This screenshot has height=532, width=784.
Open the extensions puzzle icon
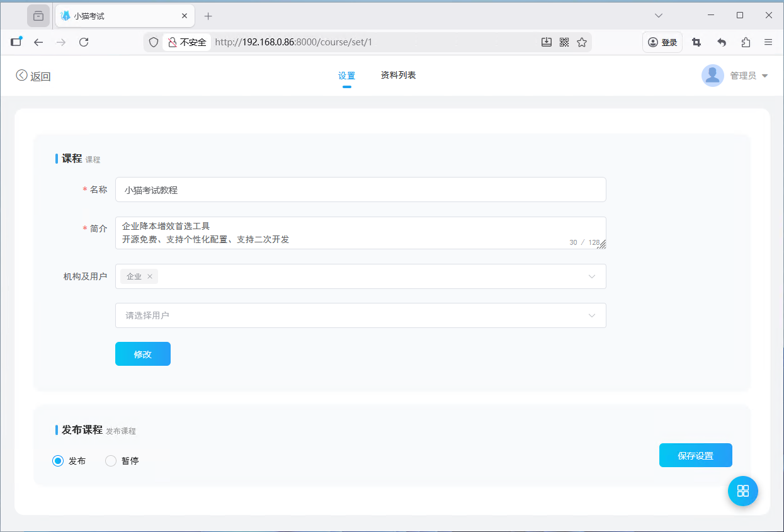click(x=746, y=42)
